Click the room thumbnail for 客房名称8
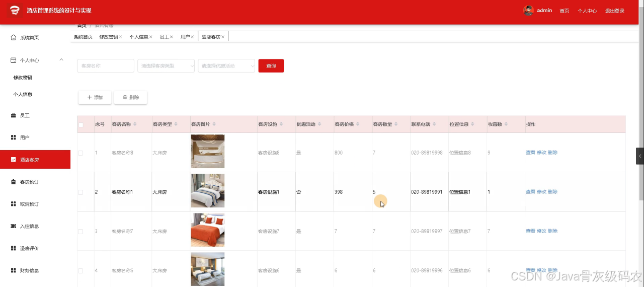 [x=208, y=151]
